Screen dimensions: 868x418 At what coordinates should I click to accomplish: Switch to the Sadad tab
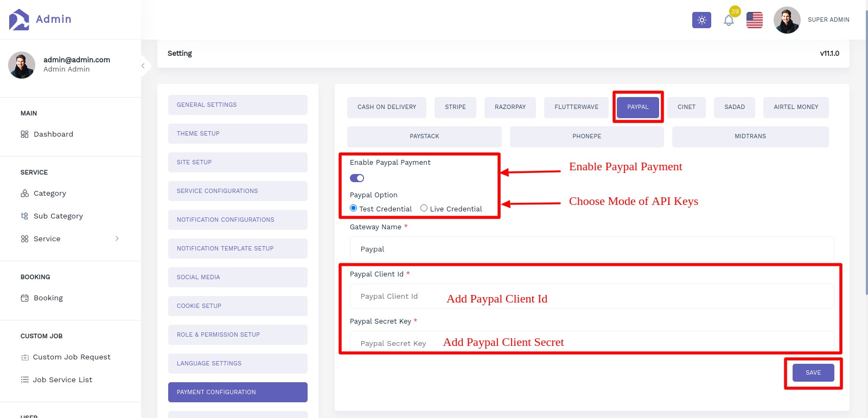(735, 107)
